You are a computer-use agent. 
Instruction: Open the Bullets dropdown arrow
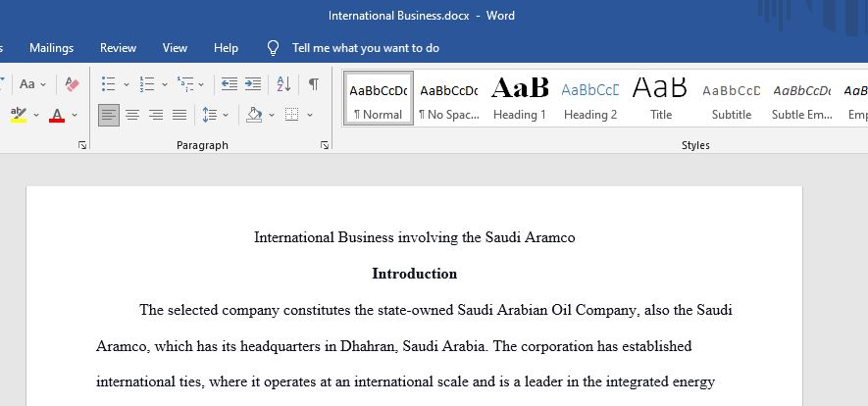[x=127, y=84]
